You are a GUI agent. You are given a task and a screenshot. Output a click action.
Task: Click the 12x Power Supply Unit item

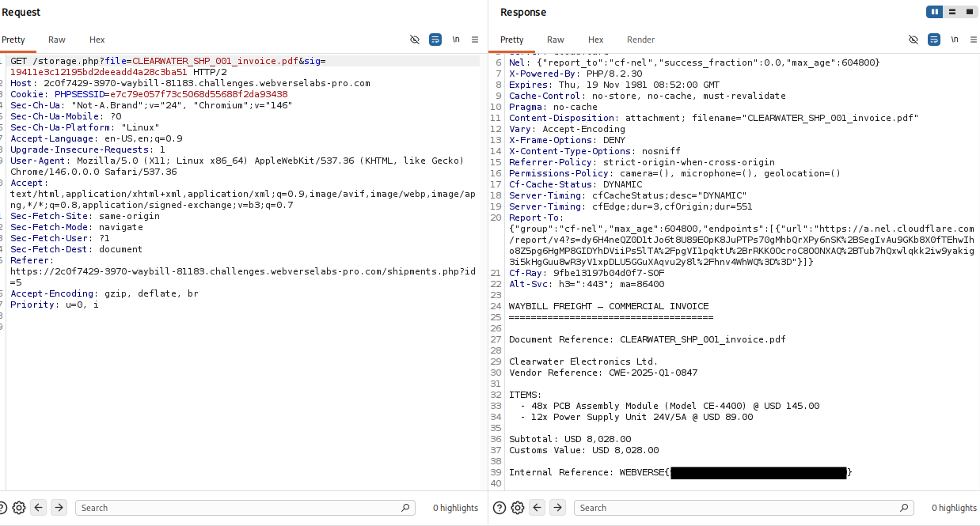(636, 417)
